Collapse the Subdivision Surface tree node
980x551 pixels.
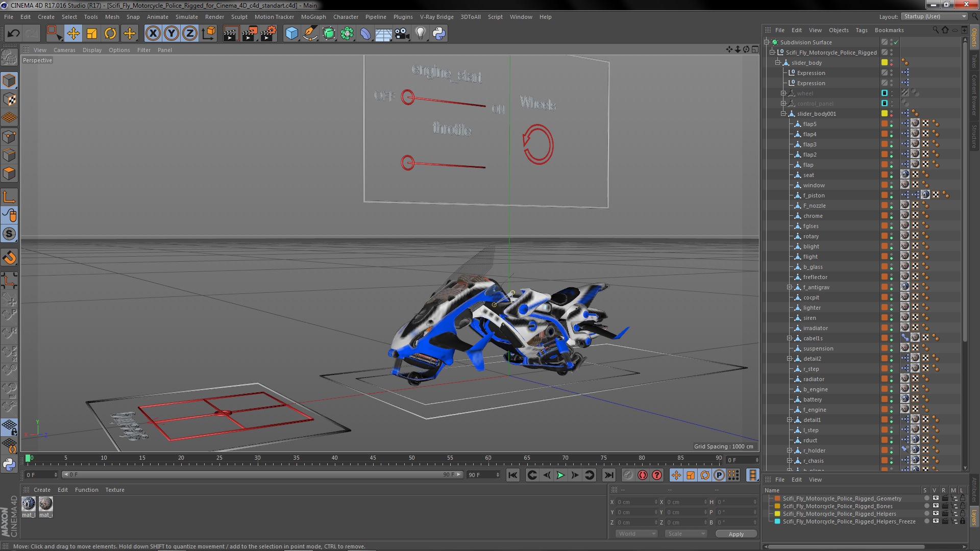pyautogui.click(x=767, y=42)
